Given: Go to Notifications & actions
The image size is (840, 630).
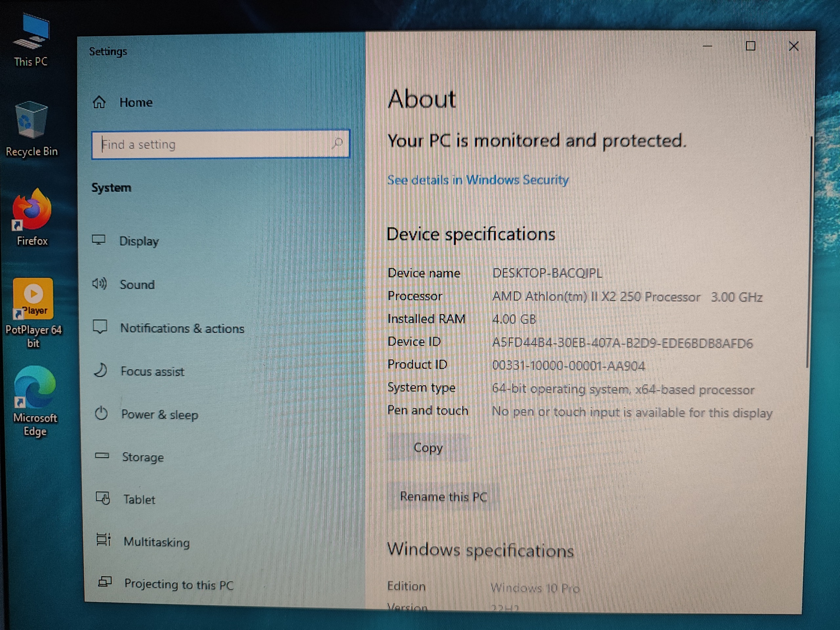Looking at the screenshot, I should (182, 328).
